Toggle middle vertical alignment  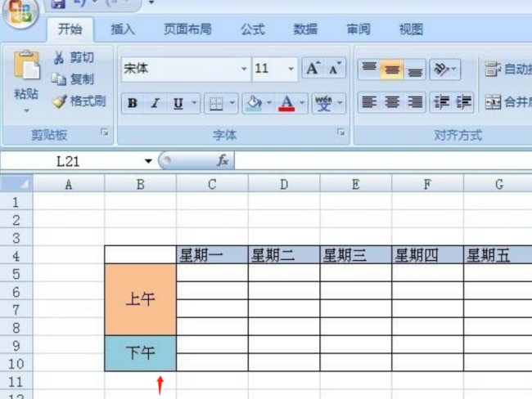pyautogui.click(x=392, y=69)
